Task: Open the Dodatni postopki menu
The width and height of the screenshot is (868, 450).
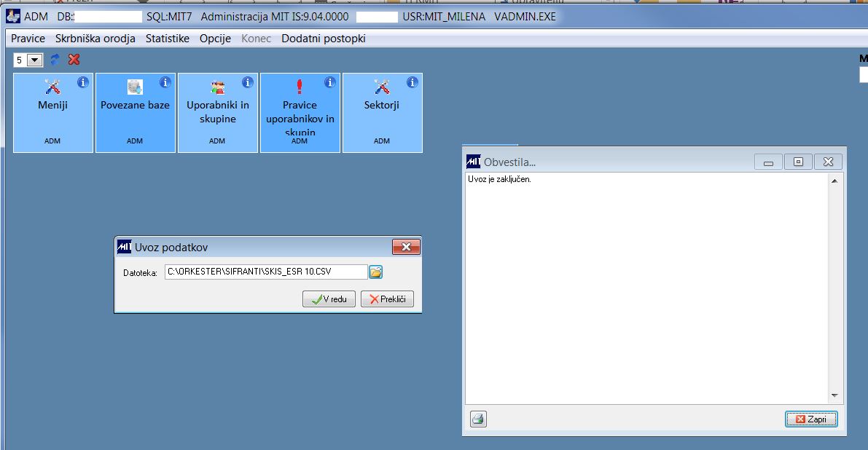Action: [x=324, y=38]
